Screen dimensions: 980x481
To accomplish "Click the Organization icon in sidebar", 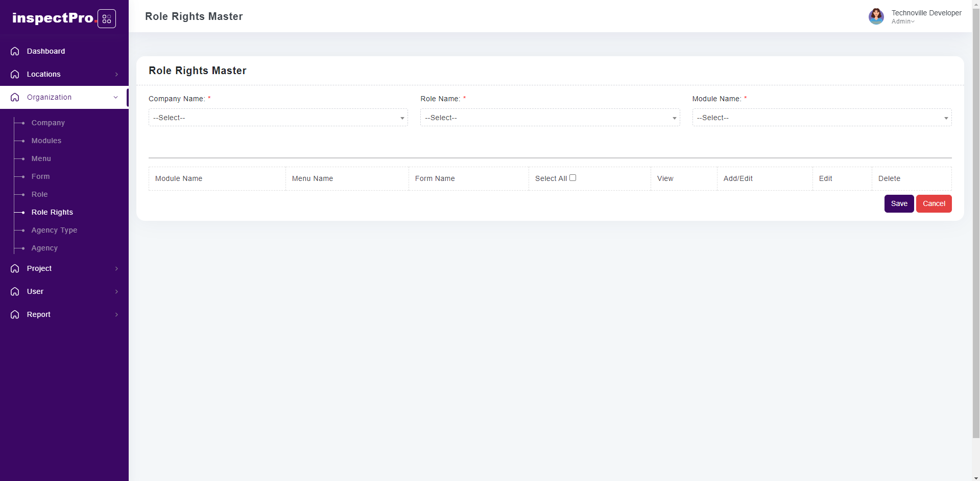I will [15, 97].
